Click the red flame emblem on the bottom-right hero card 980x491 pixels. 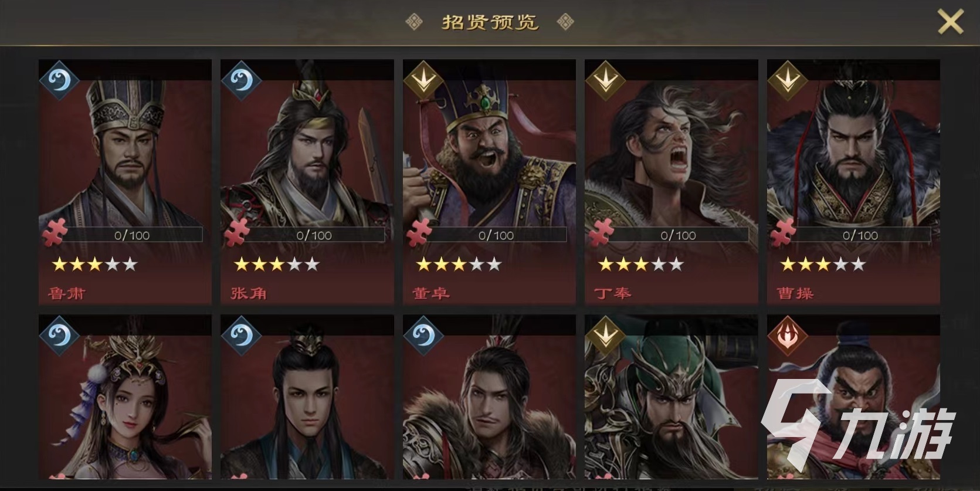787,335
